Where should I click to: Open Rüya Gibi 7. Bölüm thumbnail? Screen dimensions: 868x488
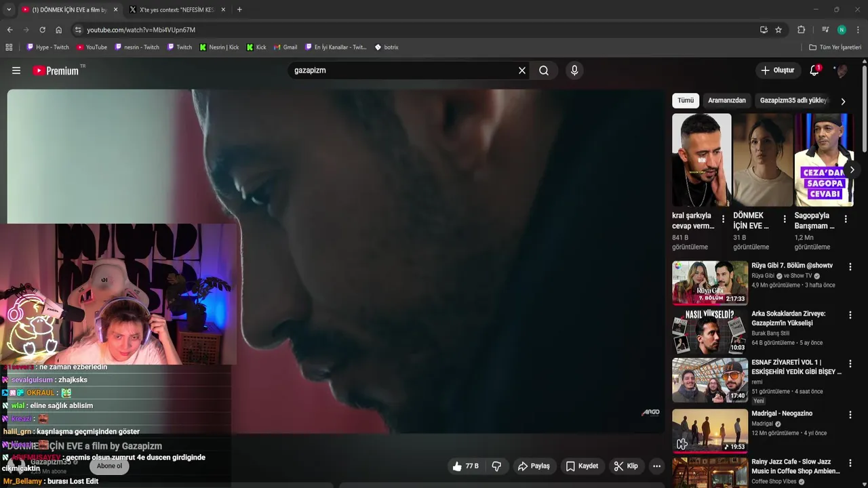pyautogui.click(x=710, y=283)
